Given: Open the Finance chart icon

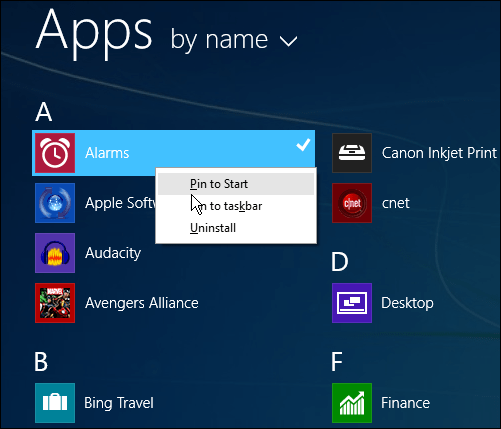Looking at the screenshot, I should point(352,403).
